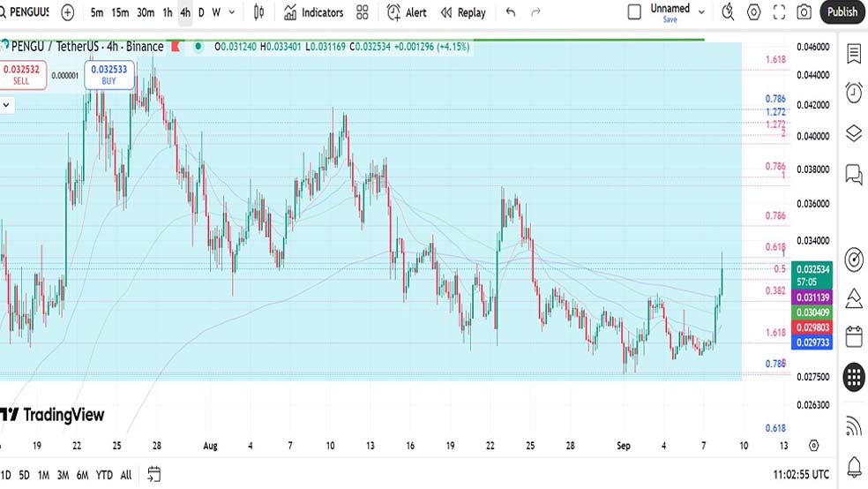The width and height of the screenshot is (868, 489).
Task: Open the go-to-date calendar icon
Action: 153,474
